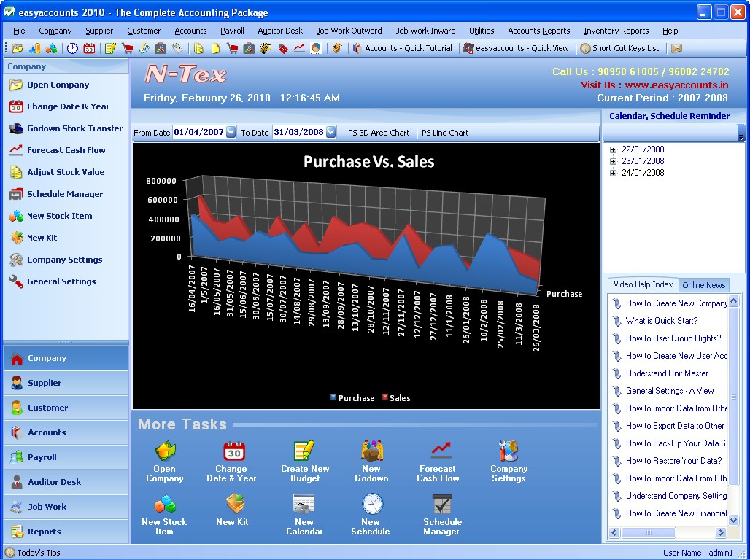Click the 'User Name : admin1' status text
Screen dimensions: 750x560
698,553
